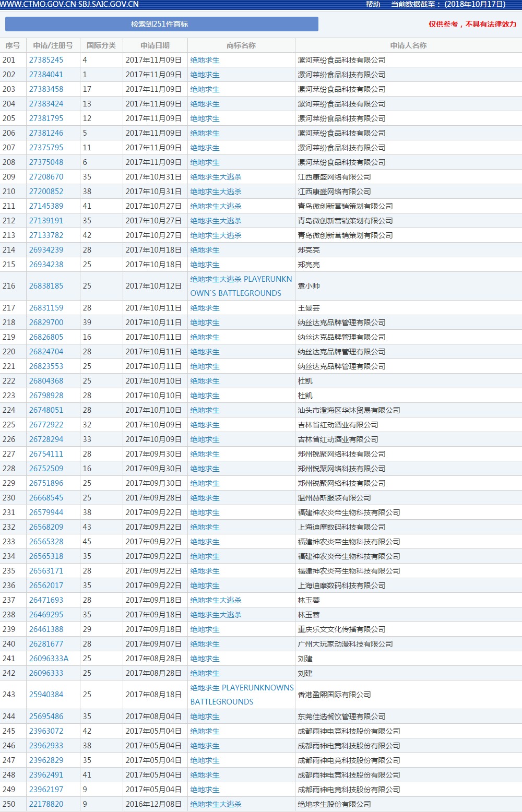Click applicant 袁小帅 in row 216
This screenshot has height=812, width=522.
[309, 286]
